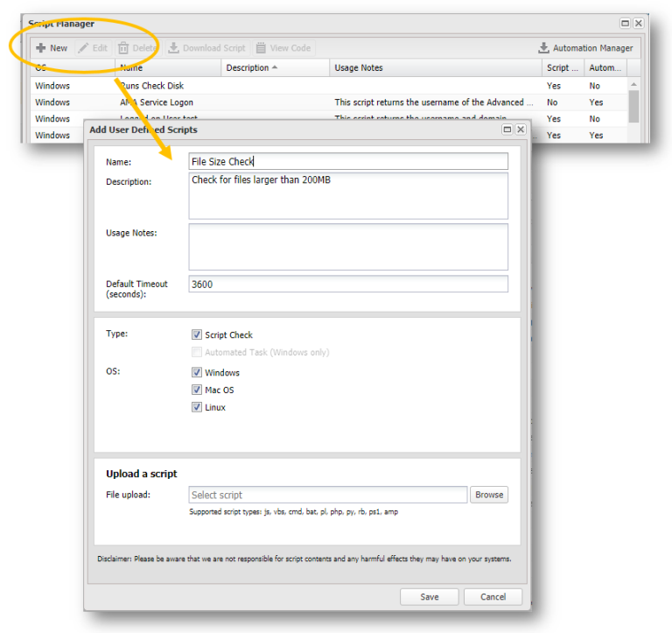Image resolution: width=672 pixels, height=633 pixels.
Task: Open the Automation Manager
Action: 585,48
